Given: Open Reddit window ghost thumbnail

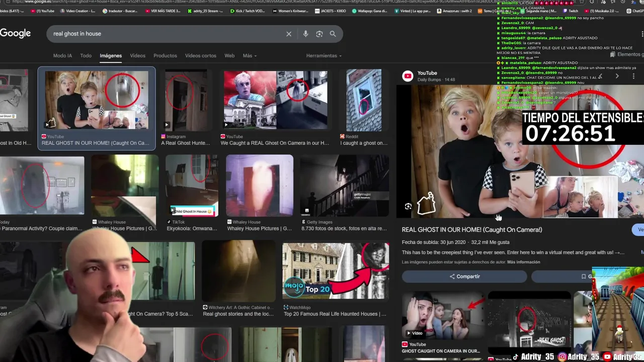Looking at the screenshot, I should coord(363,100).
